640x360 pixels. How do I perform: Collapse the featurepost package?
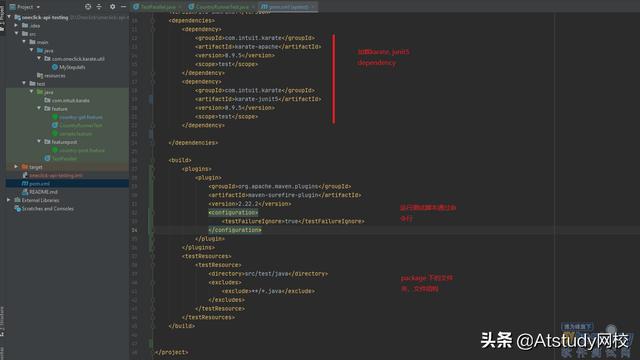39,142
